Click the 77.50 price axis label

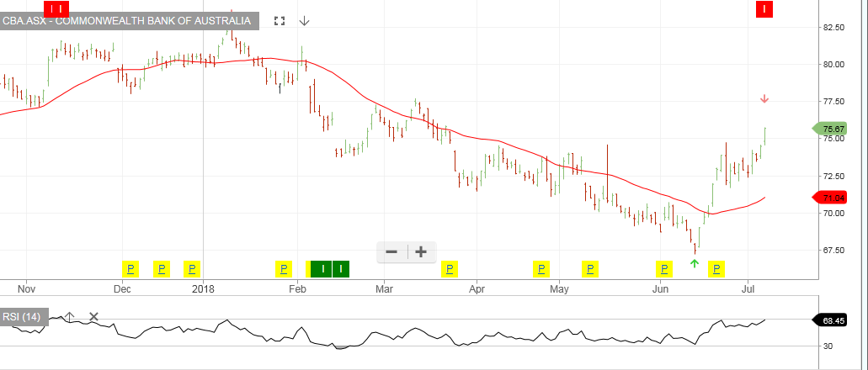(833, 102)
